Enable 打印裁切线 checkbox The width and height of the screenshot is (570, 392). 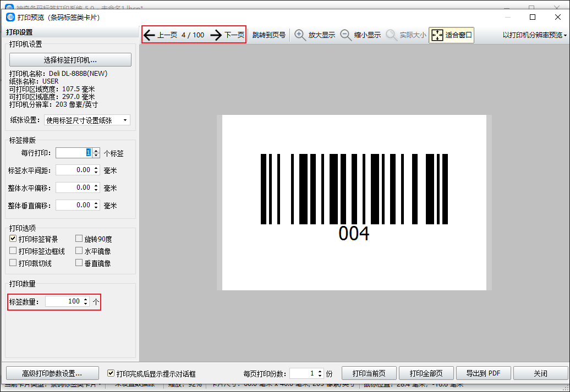pos(13,263)
